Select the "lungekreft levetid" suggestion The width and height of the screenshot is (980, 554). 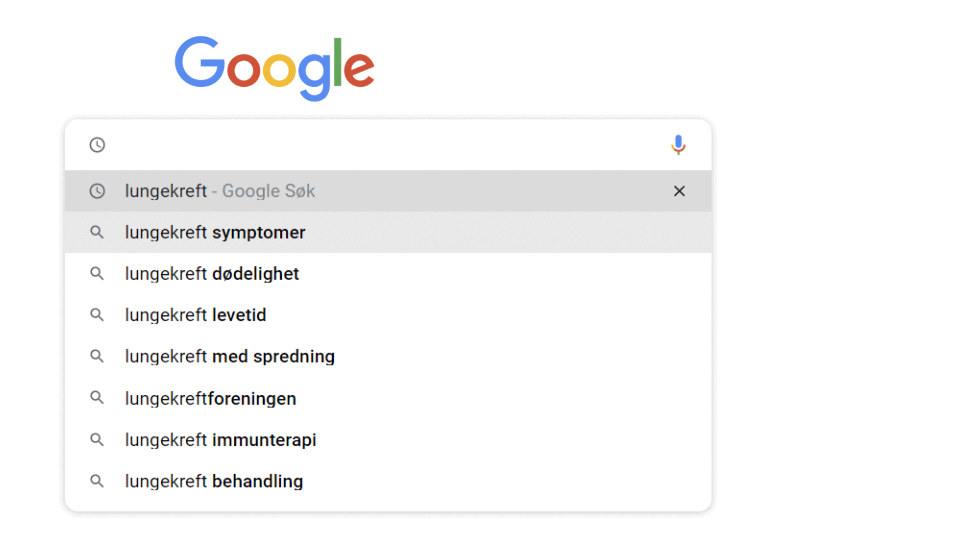pyautogui.click(x=196, y=315)
